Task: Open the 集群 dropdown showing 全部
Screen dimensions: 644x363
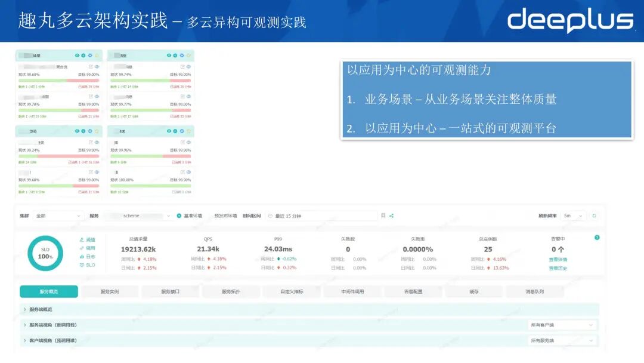Action: point(58,216)
